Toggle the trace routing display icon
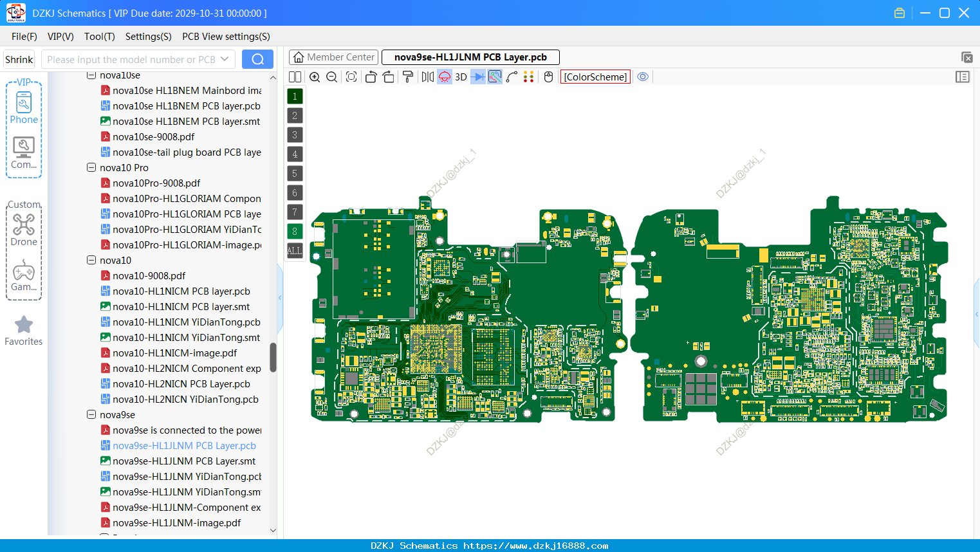Image resolution: width=980 pixels, height=552 pixels. pyautogui.click(x=495, y=77)
